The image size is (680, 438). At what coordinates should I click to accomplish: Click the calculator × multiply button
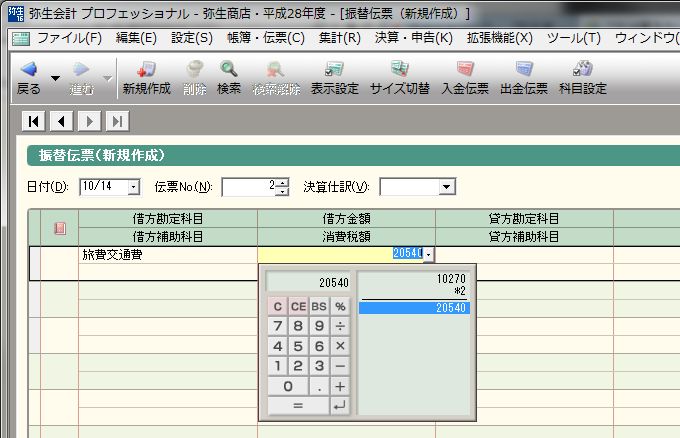click(340, 346)
